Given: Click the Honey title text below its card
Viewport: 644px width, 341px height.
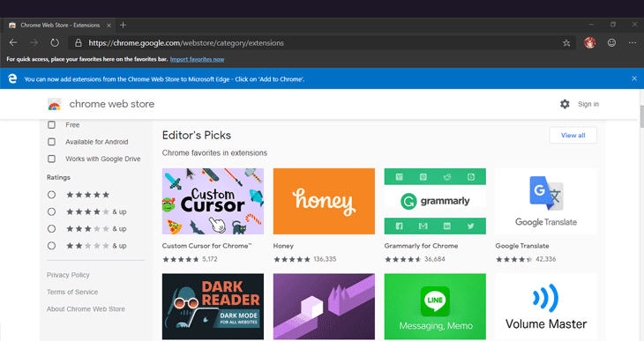Looking at the screenshot, I should click(283, 246).
